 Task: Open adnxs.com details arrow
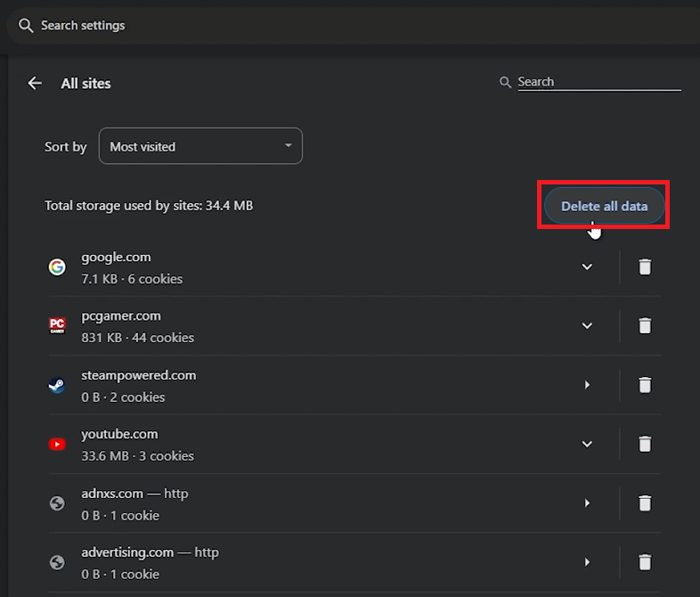[x=587, y=503]
